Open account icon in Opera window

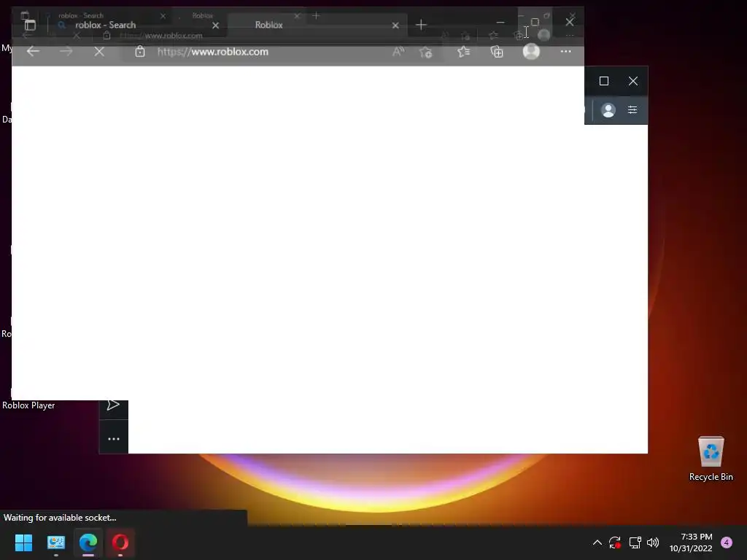tap(608, 110)
